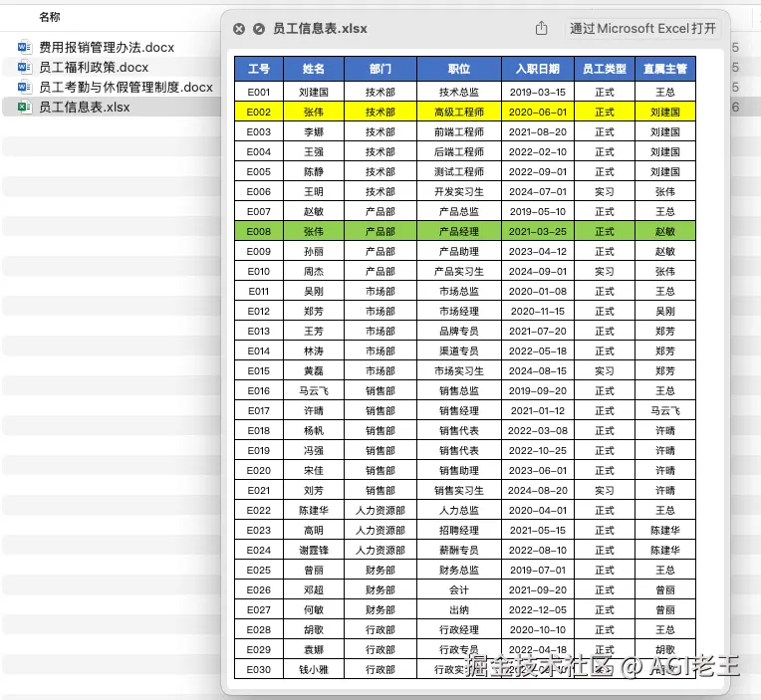Click the 职位 header cell
Image resolution: width=761 pixels, height=700 pixels.
click(459, 69)
